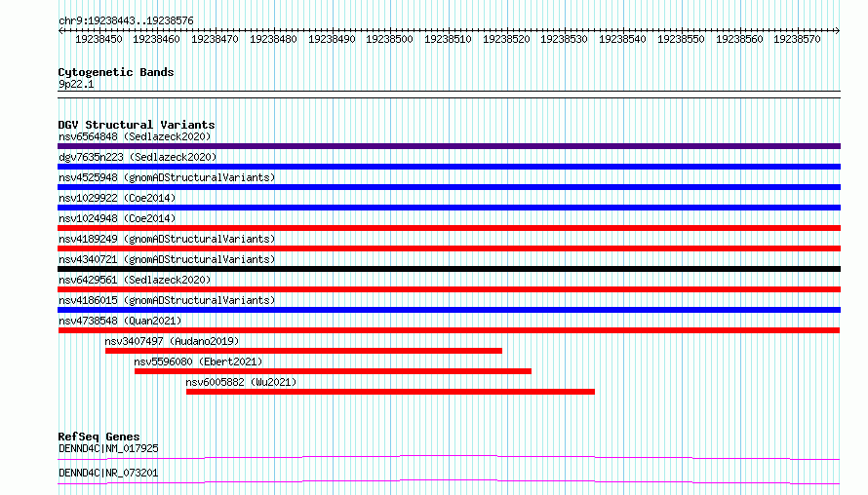Click ruler position 19238520
Image resolution: width=868 pixels, height=495 pixels.
click(x=506, y=39)
